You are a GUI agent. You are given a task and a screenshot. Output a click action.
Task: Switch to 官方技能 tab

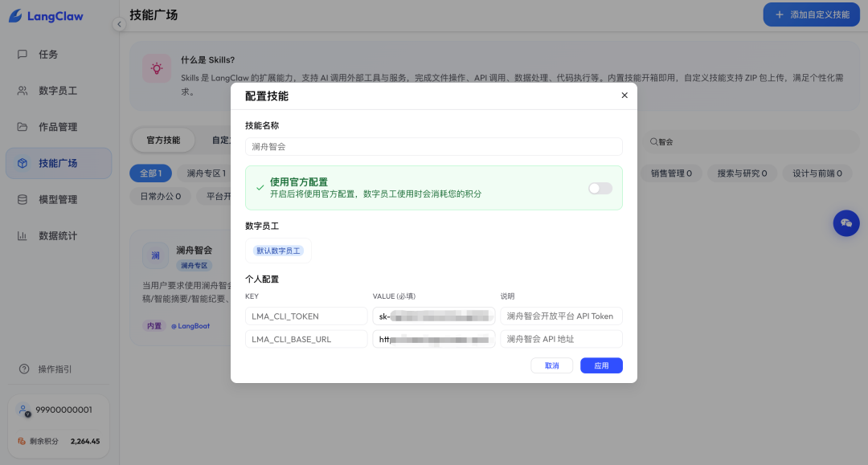pos(163,140)
